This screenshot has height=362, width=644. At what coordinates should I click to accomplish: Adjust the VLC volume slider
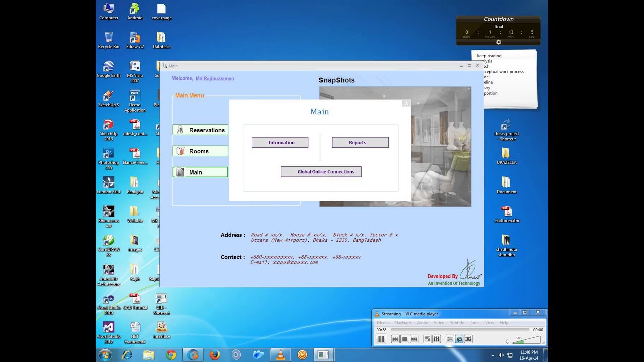pyautogui.click(x=526, y=340)
